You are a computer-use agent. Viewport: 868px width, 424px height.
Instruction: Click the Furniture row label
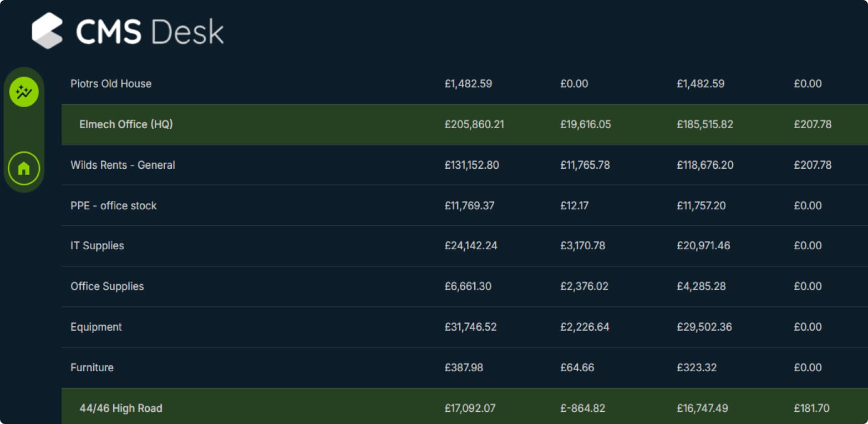pos(92,367)
